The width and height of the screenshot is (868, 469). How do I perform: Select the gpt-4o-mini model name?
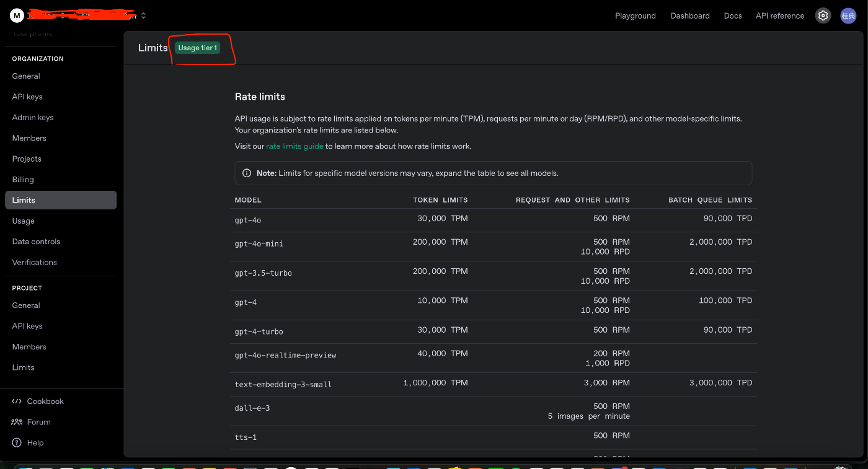pyautogui.click(x=259, y=244)
